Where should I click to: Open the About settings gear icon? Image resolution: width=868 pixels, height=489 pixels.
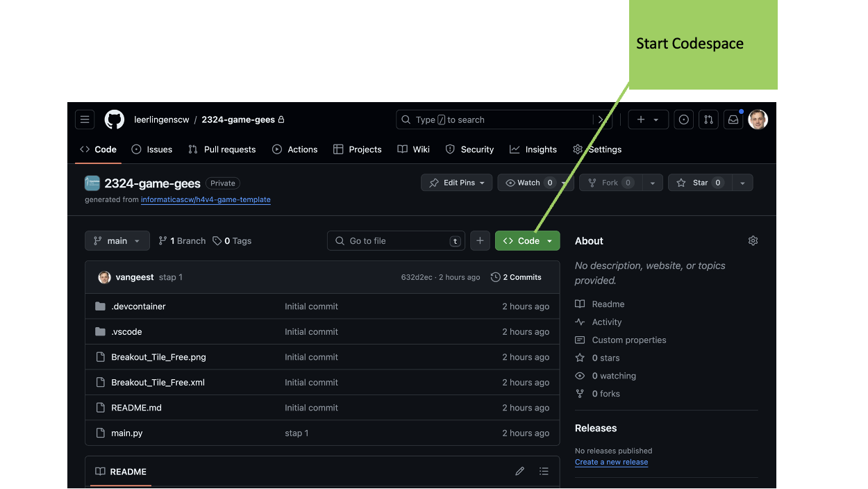click(753, 240)
